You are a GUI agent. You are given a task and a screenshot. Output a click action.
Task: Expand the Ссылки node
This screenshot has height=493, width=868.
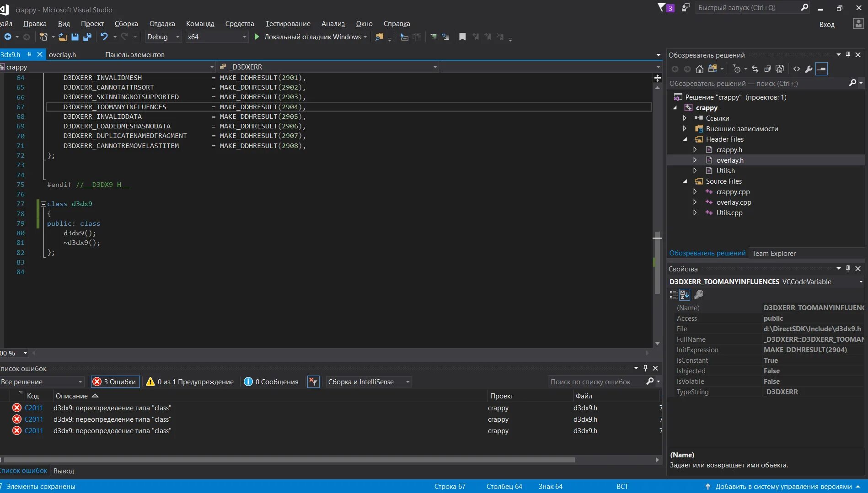click(x=685, y=118)
